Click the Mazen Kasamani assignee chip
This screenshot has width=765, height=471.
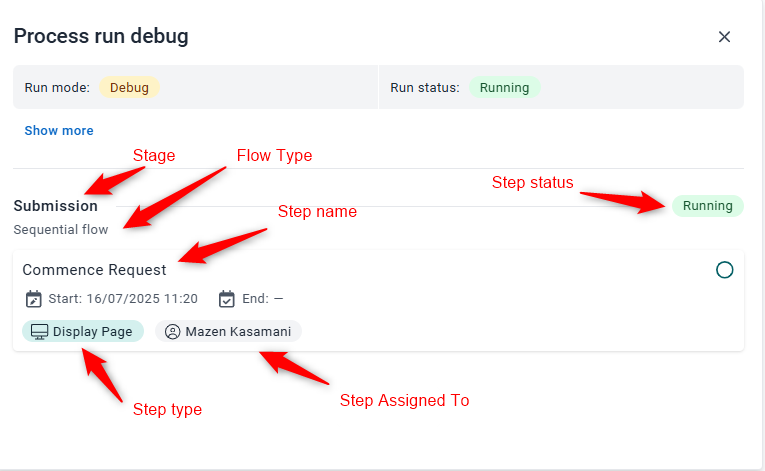click(x=228, y=331)
